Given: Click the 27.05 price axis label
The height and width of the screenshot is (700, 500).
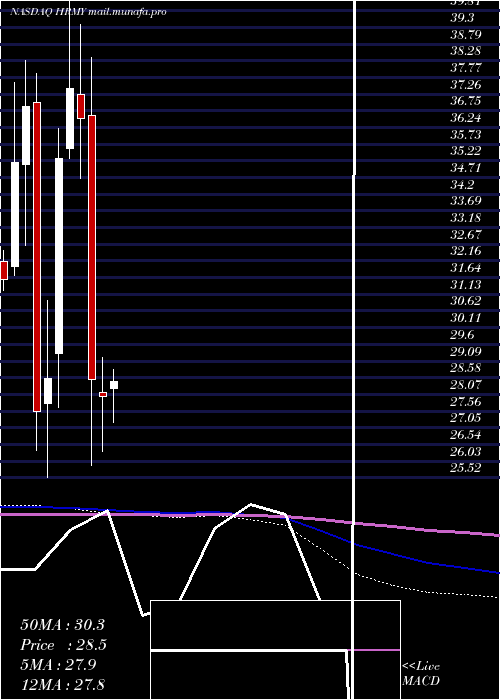Looking at the screenshot, I should click(466, 418).
